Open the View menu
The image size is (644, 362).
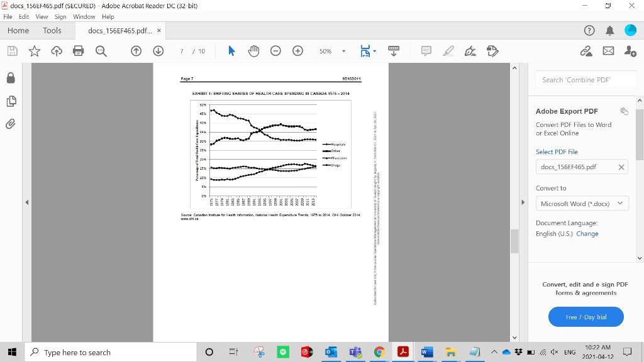pos(42,17)
